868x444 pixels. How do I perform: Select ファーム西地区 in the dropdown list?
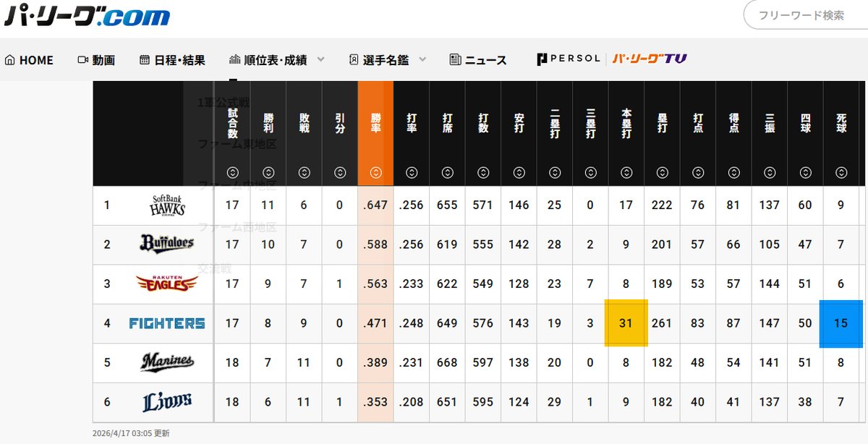(x=237, y=227)
